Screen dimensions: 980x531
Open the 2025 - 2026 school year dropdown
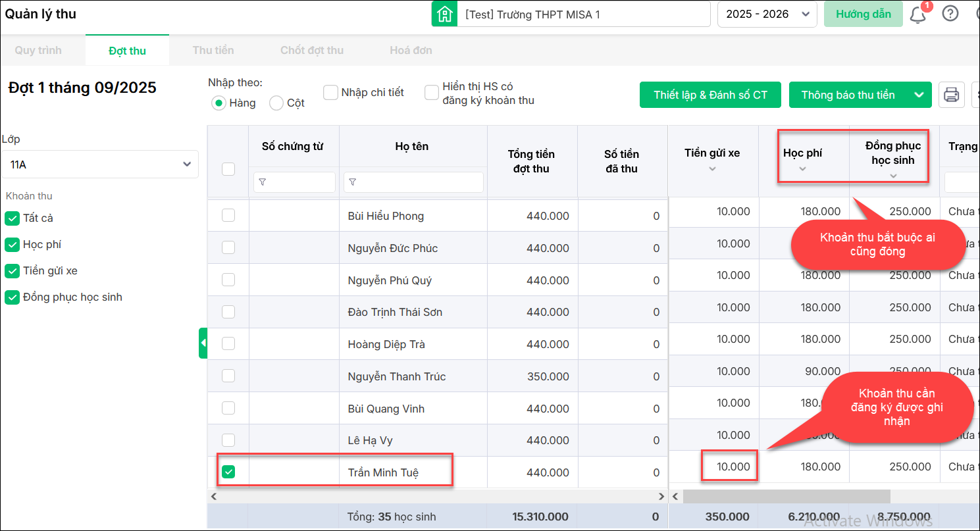[x=767, y=14]
